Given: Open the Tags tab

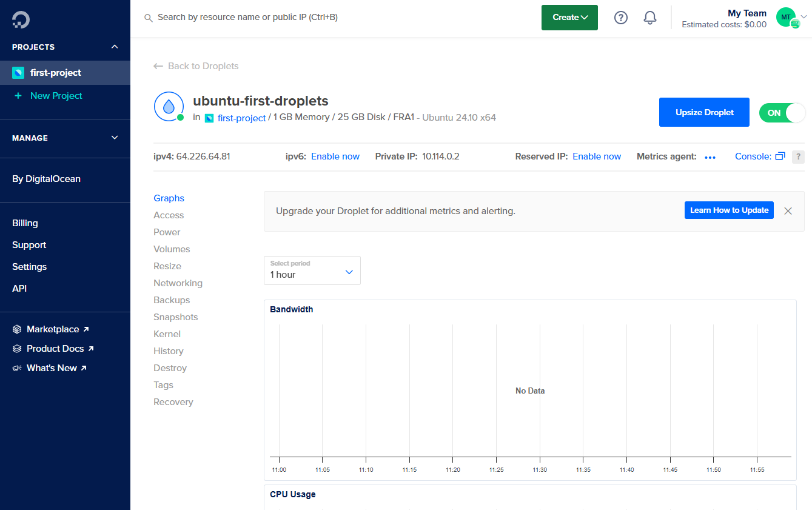Looking at the screenshot, I should click(164, 385).
